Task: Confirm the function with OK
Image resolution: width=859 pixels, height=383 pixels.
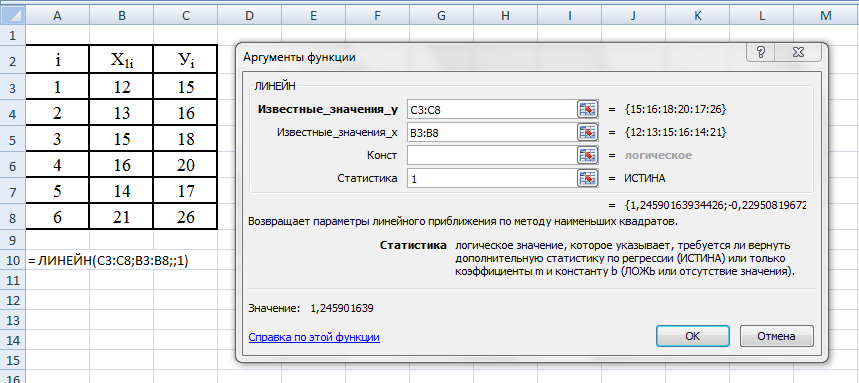Action: click(x=692, y=336)
